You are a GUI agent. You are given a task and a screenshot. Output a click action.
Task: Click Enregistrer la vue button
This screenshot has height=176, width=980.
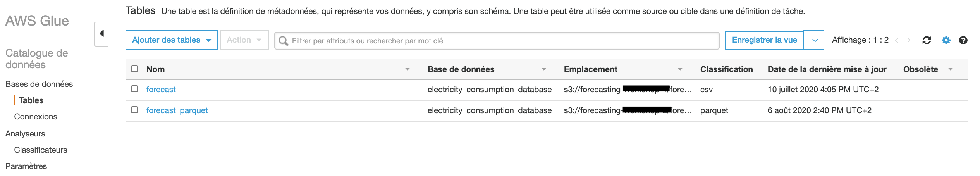pos(764,40)
